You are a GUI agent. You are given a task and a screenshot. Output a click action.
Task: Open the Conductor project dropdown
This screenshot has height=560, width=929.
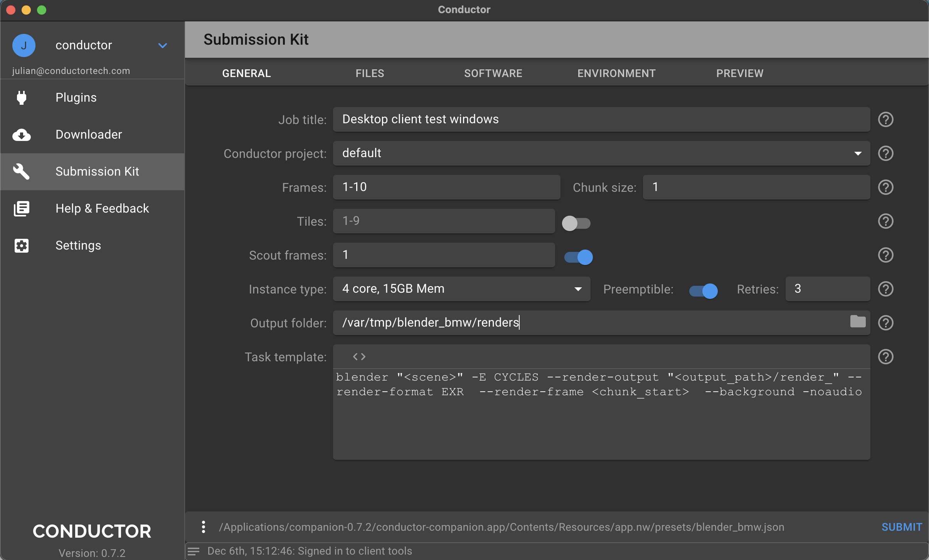(601, 153)
